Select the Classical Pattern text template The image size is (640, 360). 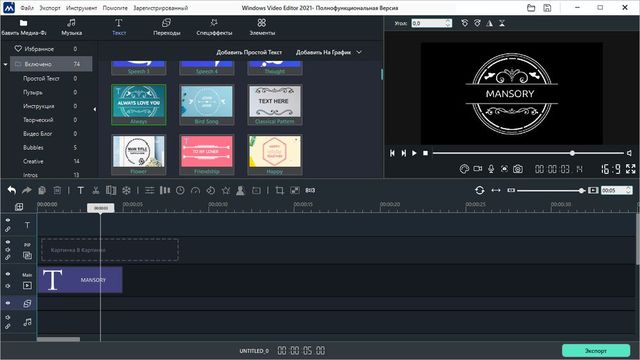[x=275, y=104]
